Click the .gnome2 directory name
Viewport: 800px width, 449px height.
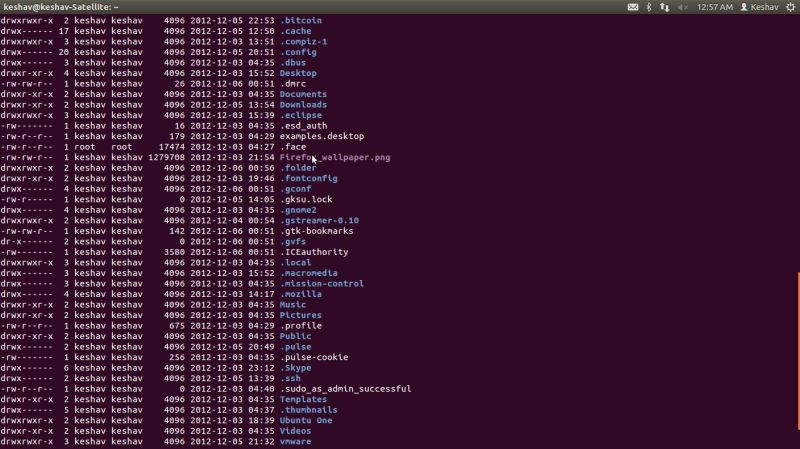point(298,210)
